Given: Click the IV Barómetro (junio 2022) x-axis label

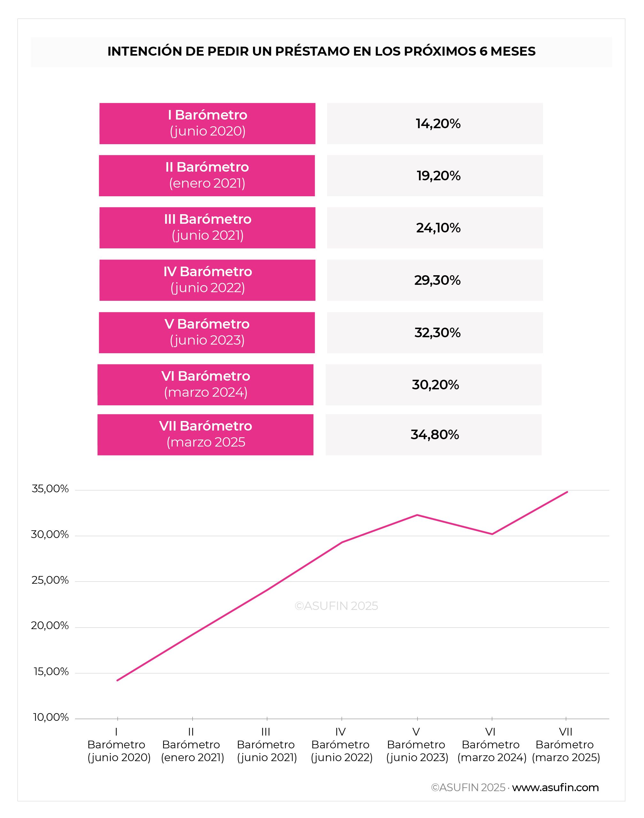Looking at the screenshot, I should pos(341,744).
